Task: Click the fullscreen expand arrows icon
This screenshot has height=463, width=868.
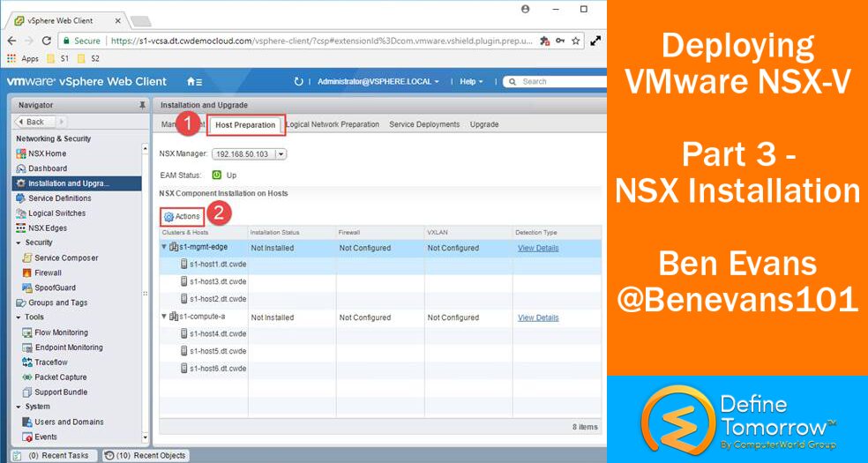Action: coord(595,41)
